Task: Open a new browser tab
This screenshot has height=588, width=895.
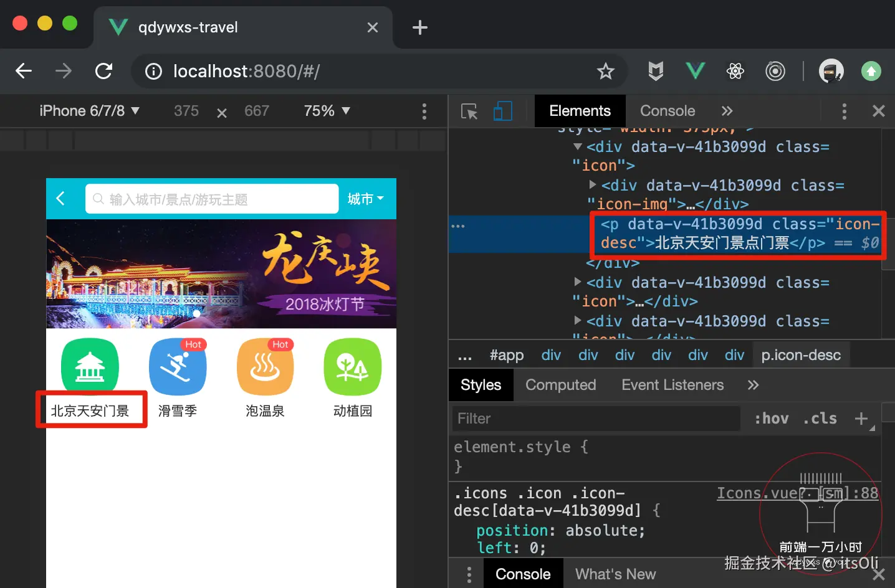Action: 420,27
